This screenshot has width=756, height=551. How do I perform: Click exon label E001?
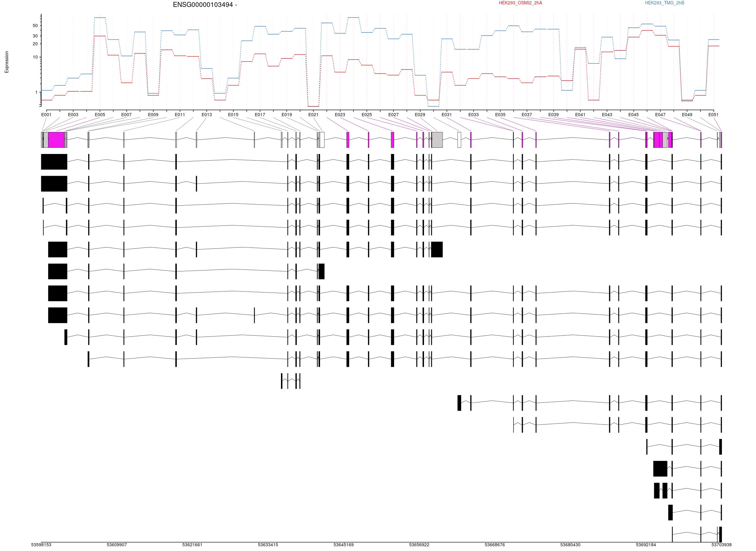tap(46, 115)
